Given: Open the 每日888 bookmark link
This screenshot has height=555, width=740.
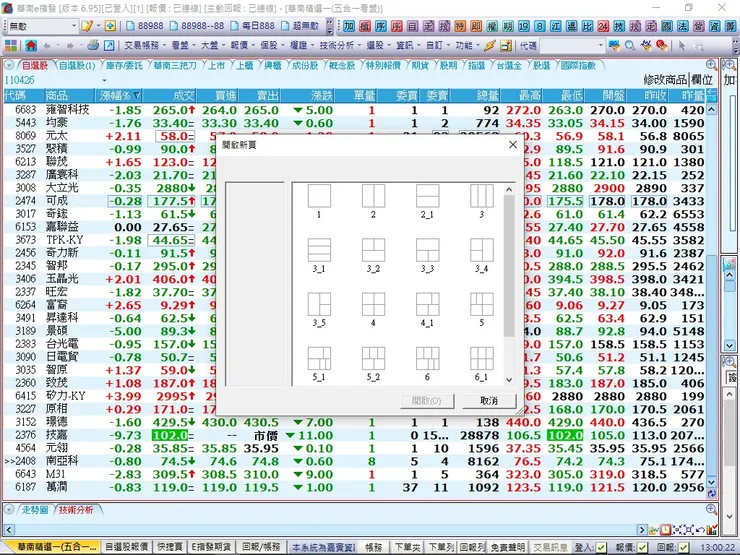Looking at the screenshot, I should point(253,25).
